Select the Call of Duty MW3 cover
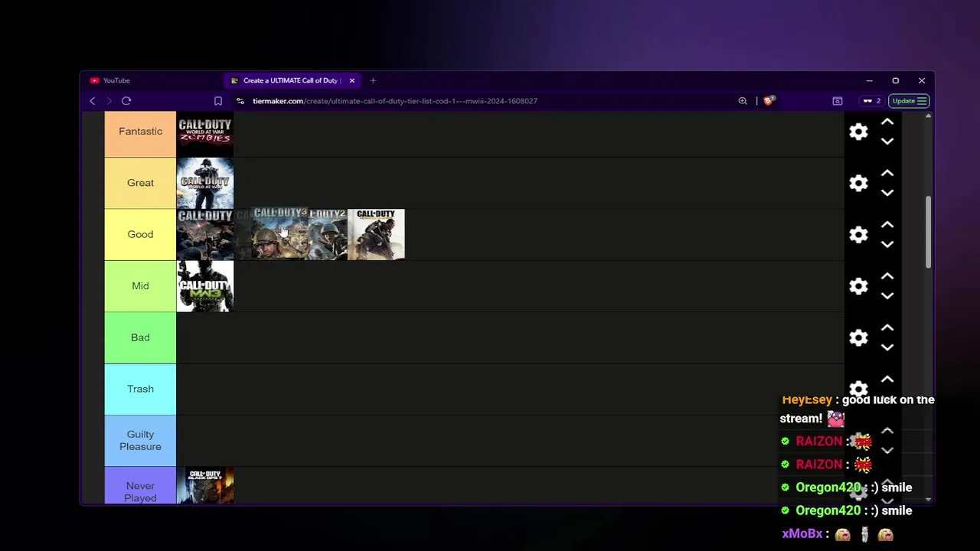The height and width of the screenshot is (551, 980). 205,286
